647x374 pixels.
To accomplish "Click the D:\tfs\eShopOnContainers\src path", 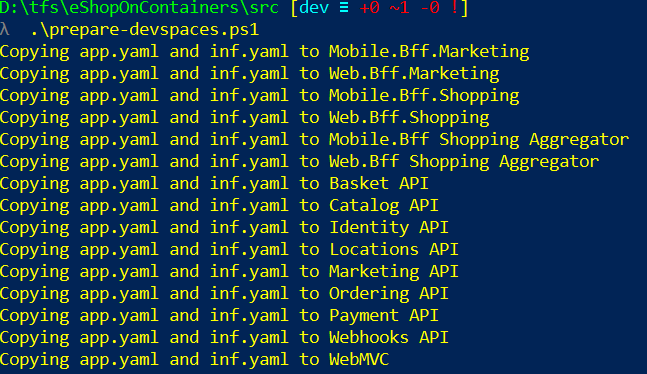I will [139, 8].
